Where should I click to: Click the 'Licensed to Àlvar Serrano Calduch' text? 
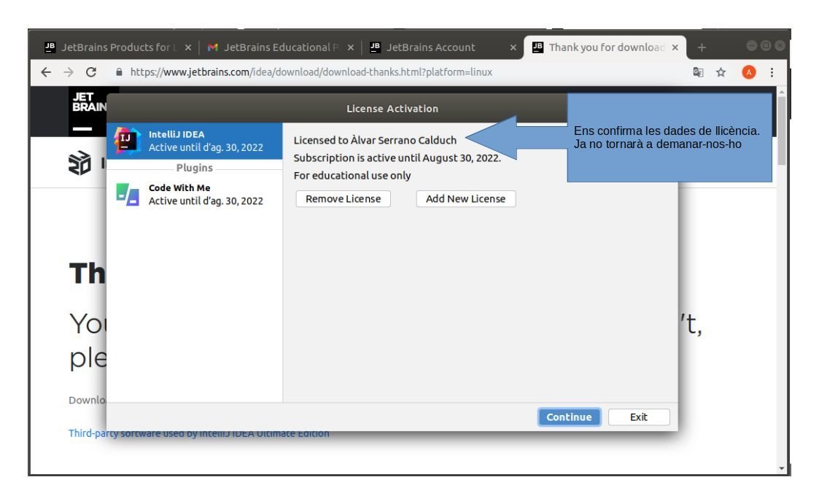(x=375, y=141)
